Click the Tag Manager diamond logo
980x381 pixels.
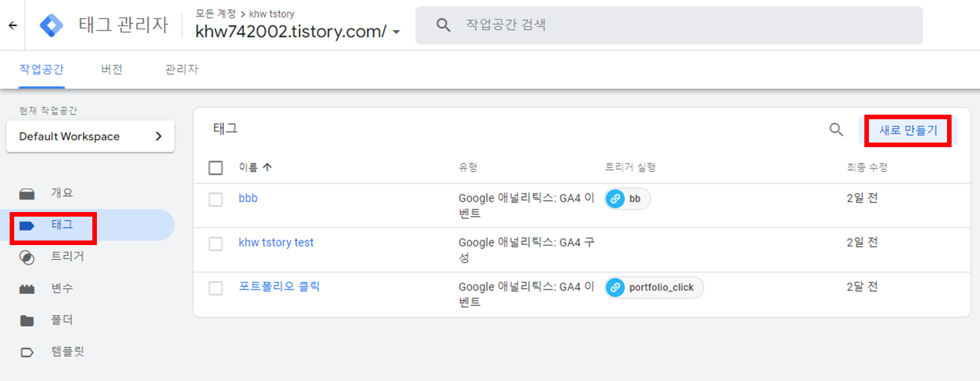(x=52, y=25)
